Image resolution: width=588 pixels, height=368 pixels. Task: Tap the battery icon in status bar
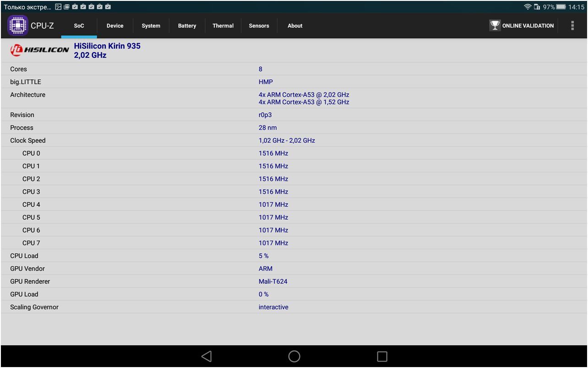561,7
